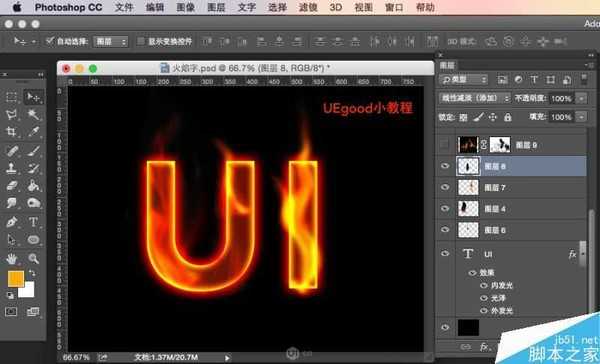Collapse the toolbox to single column
Screen dimensions: 600x364
pos(40,74)
